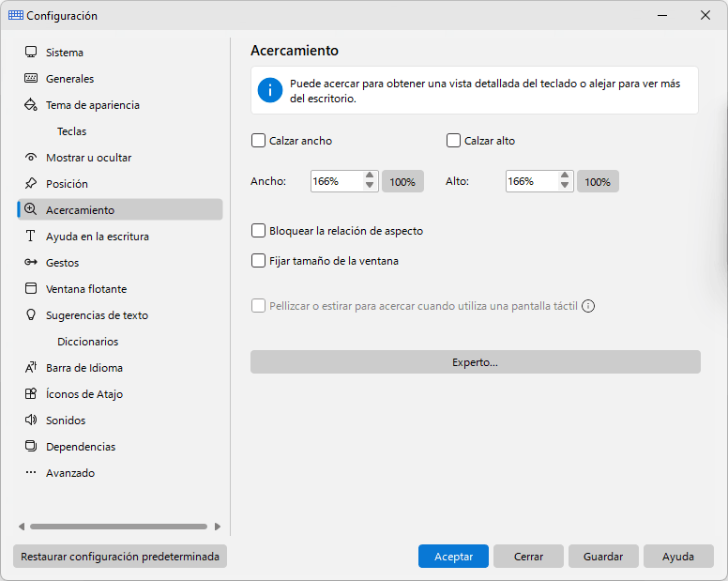
Task: Enable the Calzar alto checkbox
Action: tap(453, 140)
